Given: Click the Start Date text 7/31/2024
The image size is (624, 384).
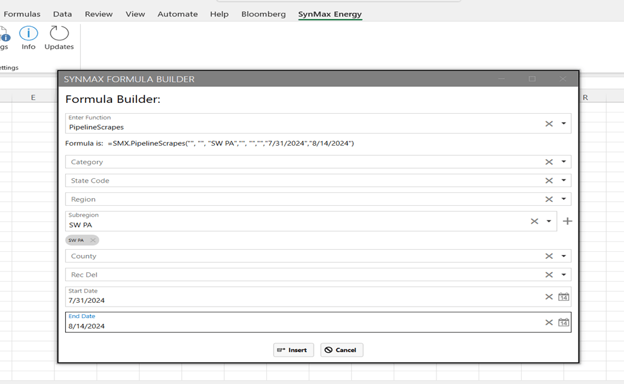Looking at the screenshot, I should pos(86,300).
